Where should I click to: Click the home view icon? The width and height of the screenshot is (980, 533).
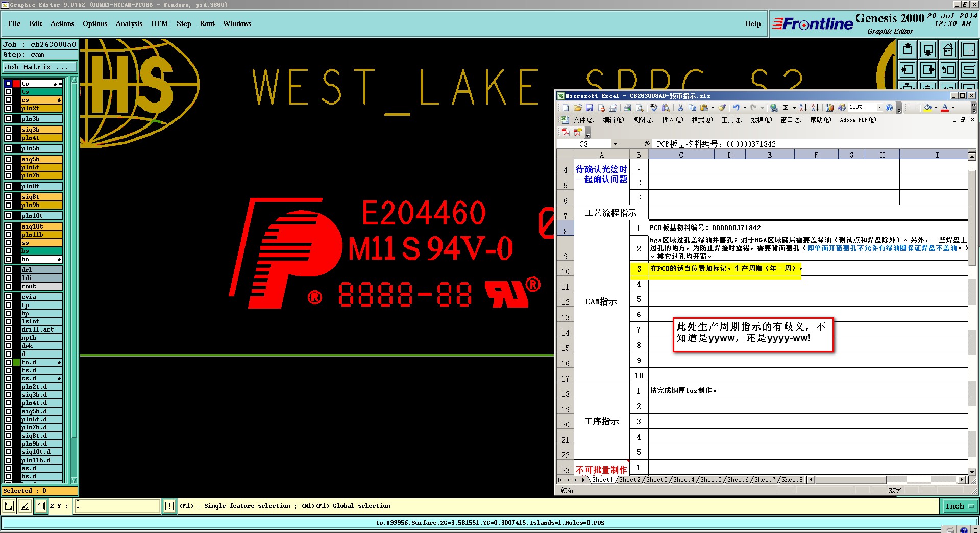[x=948, y=49]
